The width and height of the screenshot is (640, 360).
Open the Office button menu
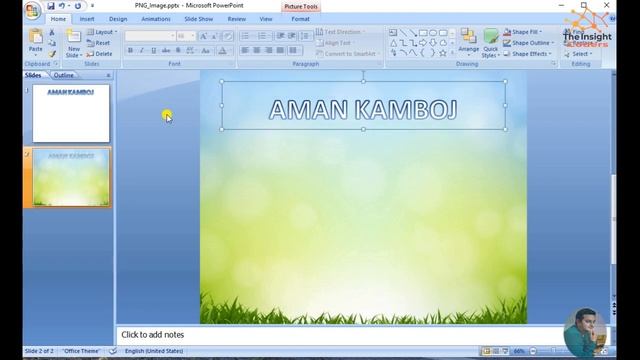pyautogui.click(x=32, y=10)
